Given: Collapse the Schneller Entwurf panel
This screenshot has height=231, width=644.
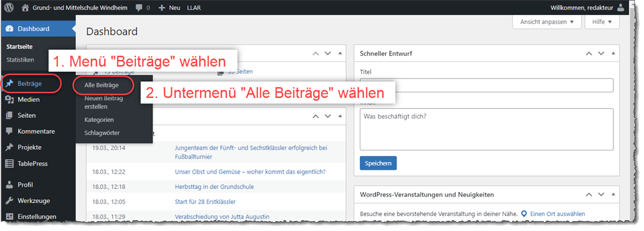Looking at the screenshot, I should pos(613,54).
